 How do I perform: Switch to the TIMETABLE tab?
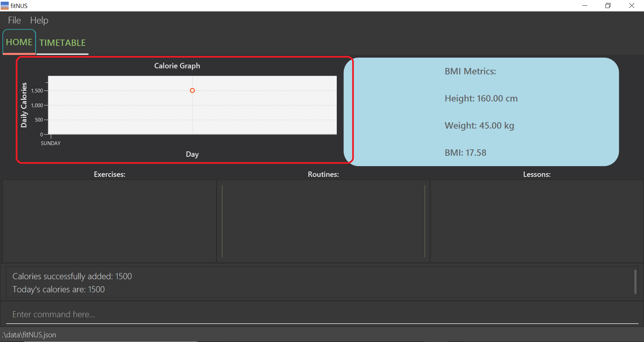tap(62, 43)
